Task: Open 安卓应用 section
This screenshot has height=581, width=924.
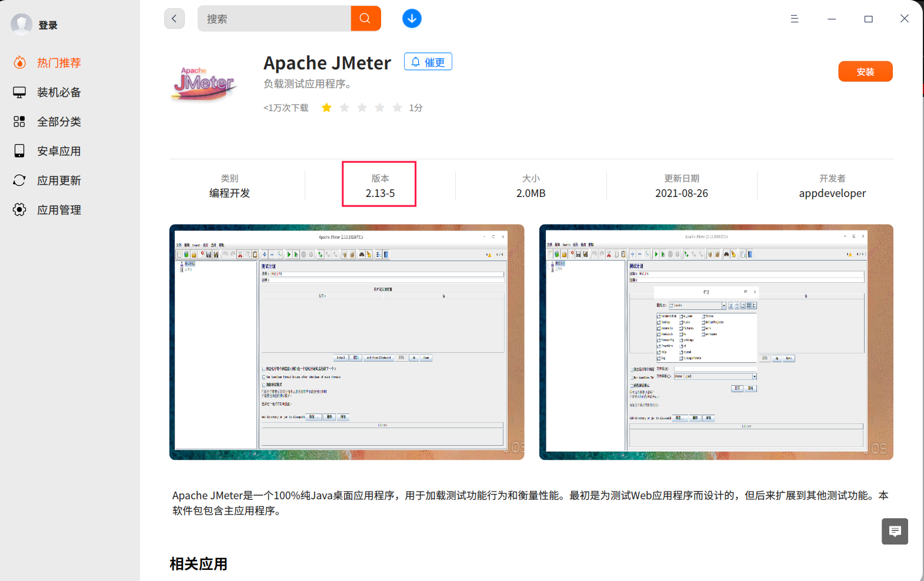Action: pyautogui.click(x=59, y=151)
